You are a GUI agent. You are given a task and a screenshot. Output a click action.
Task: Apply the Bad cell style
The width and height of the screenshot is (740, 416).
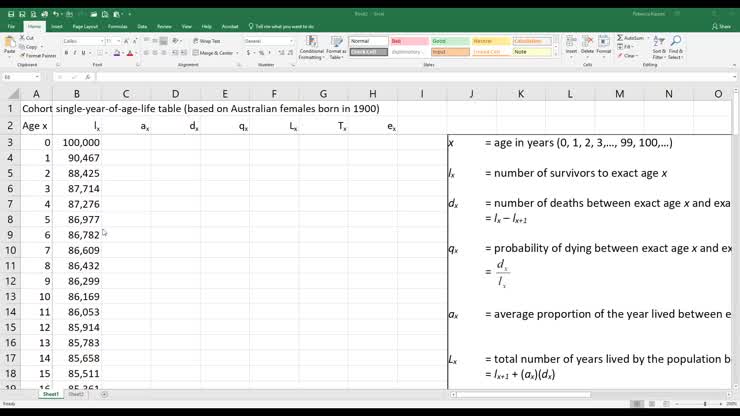coord(410,42)
